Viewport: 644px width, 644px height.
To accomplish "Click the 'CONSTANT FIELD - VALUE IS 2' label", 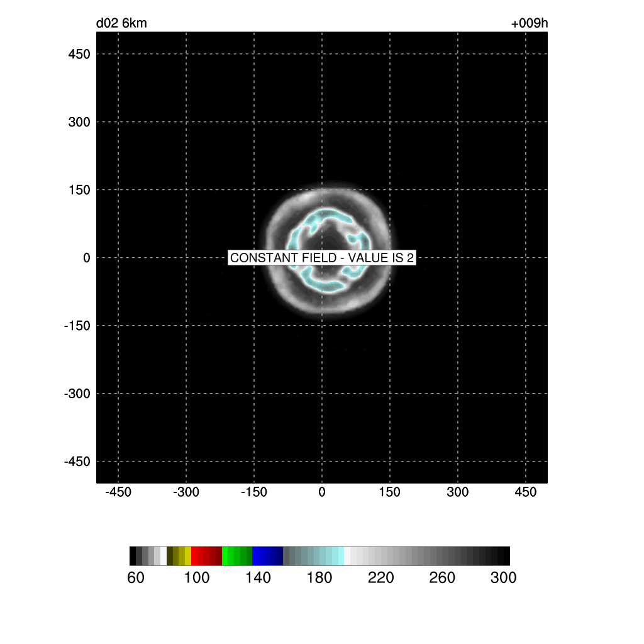I will point(322,257).
